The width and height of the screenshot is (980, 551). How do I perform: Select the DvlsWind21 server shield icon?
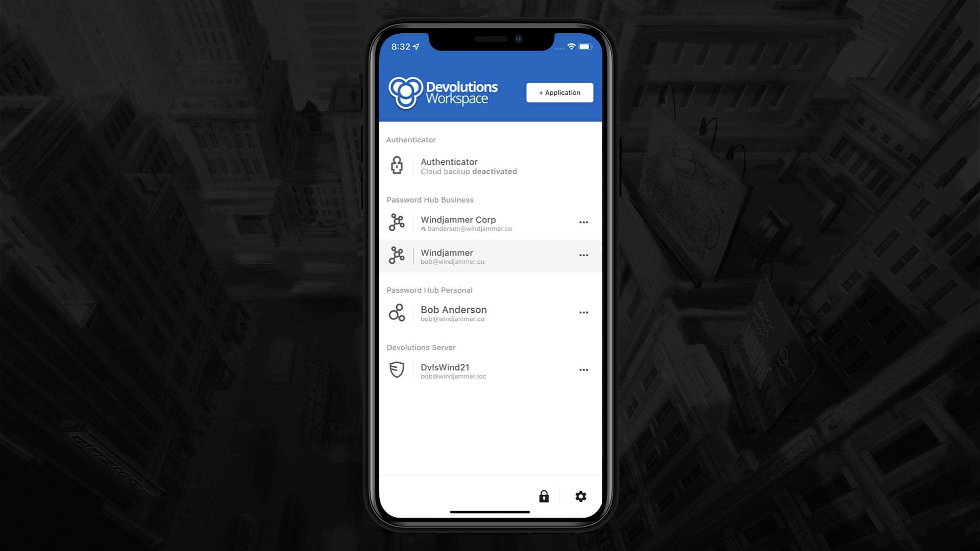point(397,369)
